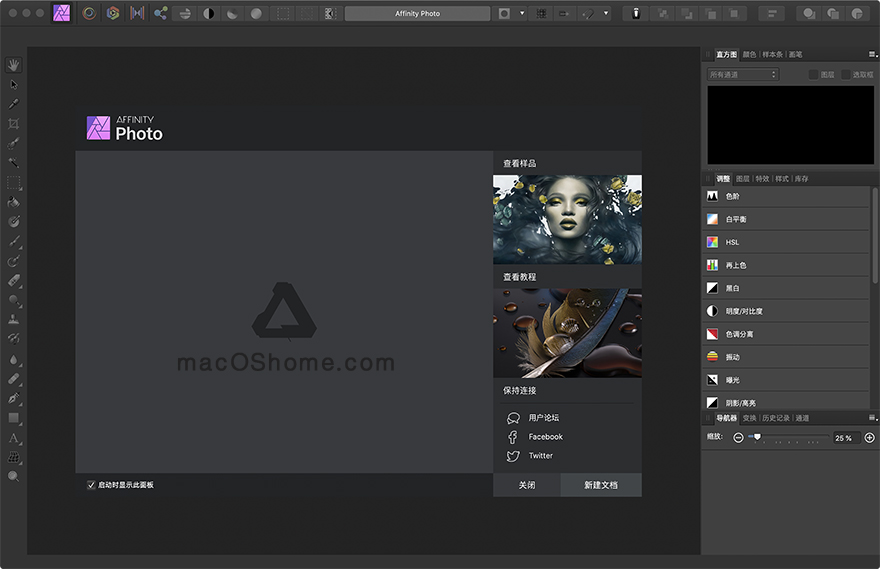
Task: Open the 查看样品 sample thumbnail
Action: pos(567,219)
